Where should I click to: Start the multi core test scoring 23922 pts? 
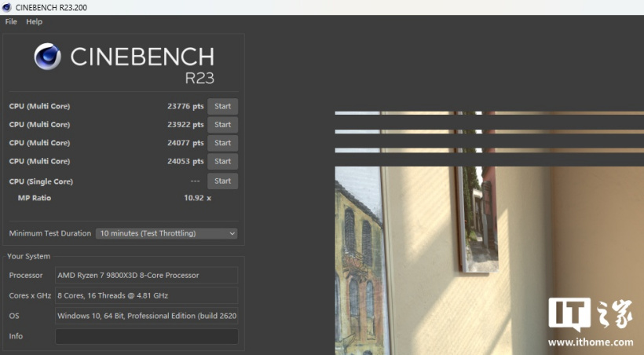click(222, 125)
